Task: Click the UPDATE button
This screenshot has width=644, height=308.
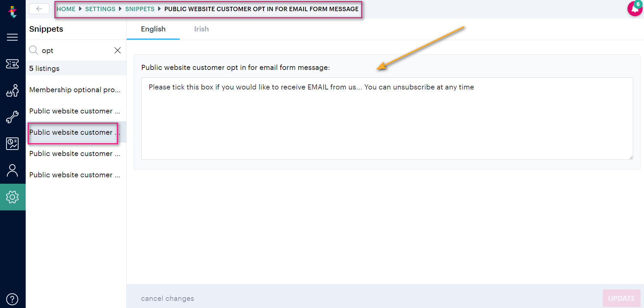Action: tap(622, 298)
